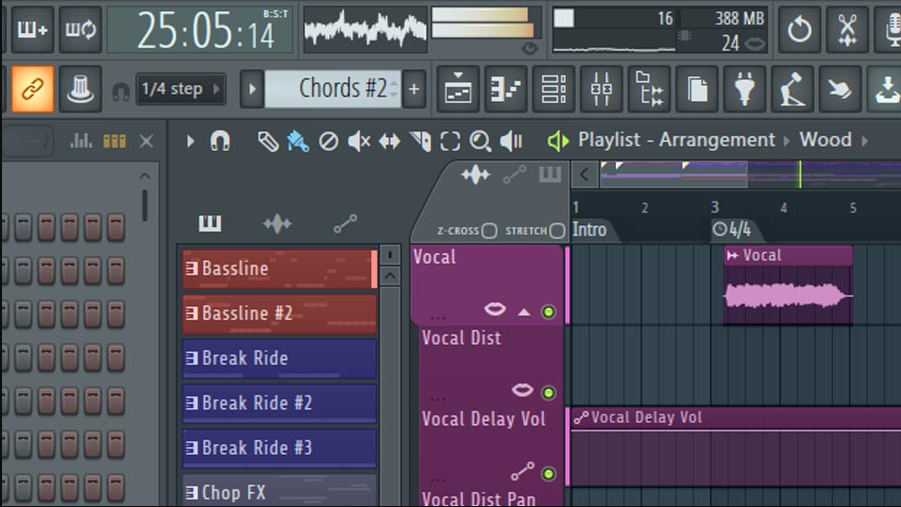Toggle the step sequencer yellow bars icon
The width and height of the screenshot is (901, 507).
[x=114, y=141]
